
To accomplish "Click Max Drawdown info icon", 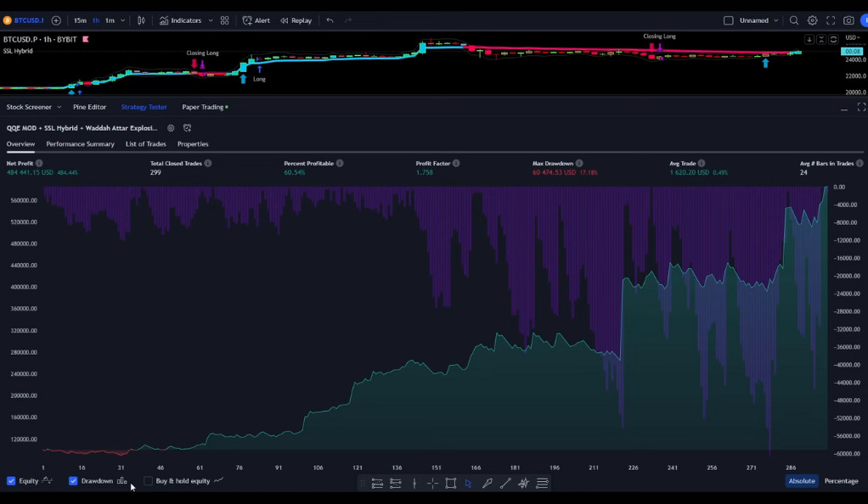I will [579, 163].
